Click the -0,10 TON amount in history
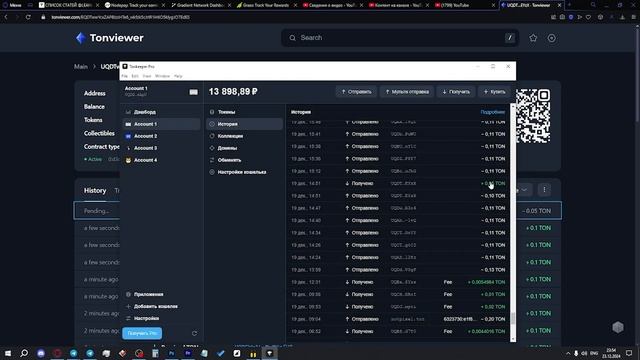Image resolution: width=640 pixels, height=360 pixels. pos(493,196)
